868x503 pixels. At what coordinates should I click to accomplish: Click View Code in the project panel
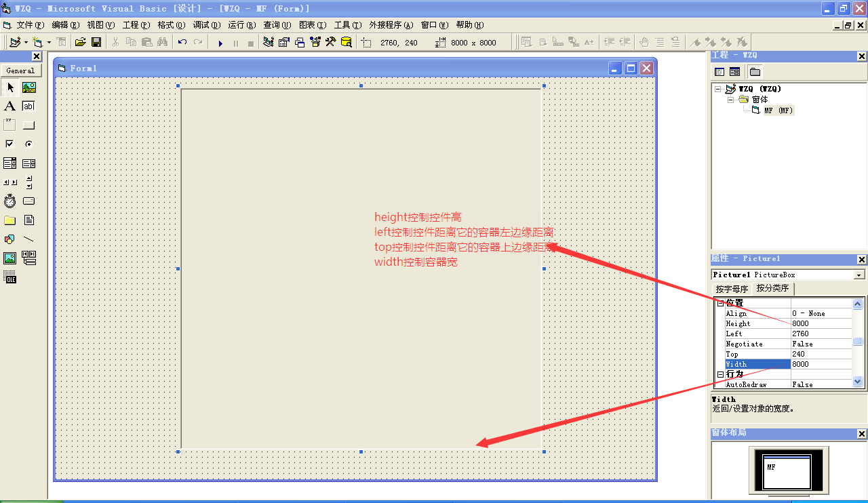point(719,72)
